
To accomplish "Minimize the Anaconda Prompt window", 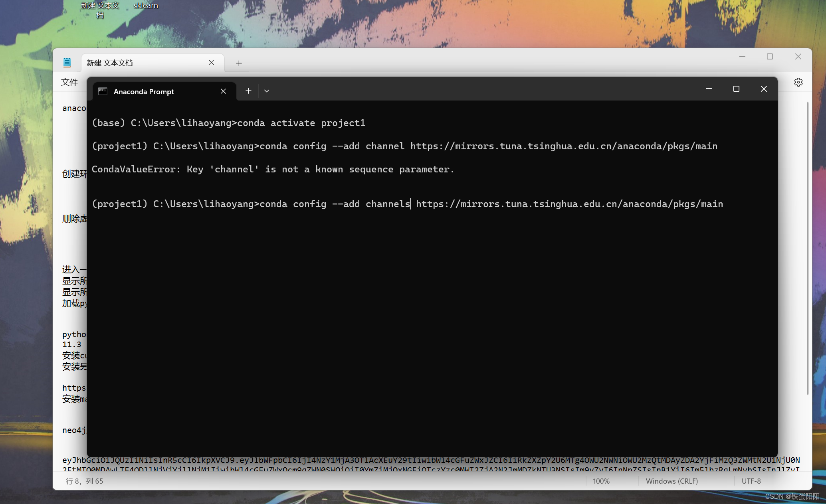I will [x=709, y=89].
